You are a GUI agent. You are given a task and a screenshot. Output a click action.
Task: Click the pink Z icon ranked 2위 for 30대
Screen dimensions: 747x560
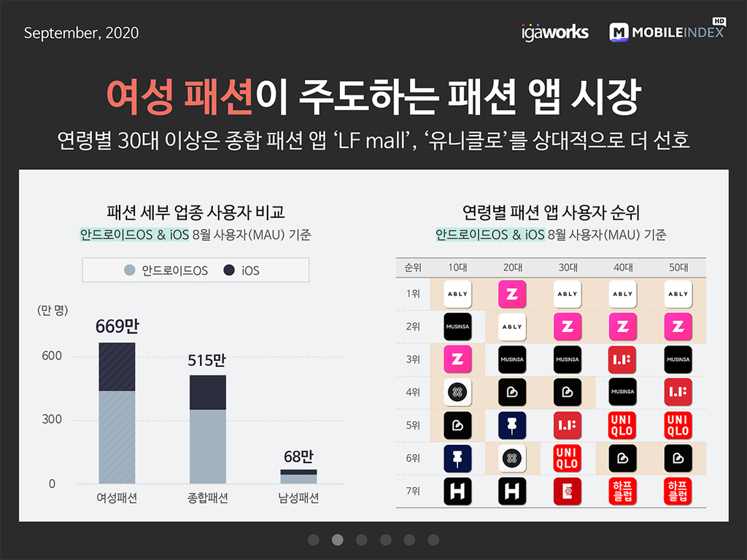point(568,327)
